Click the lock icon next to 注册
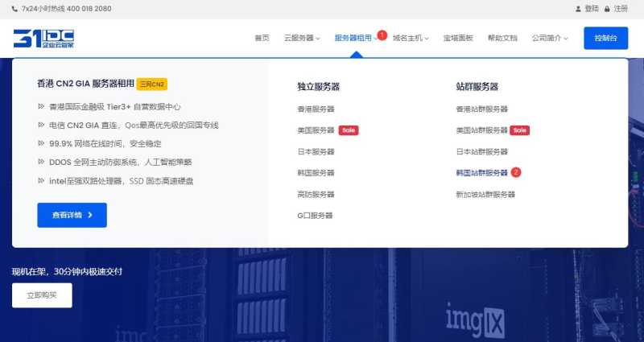This screenshot has height=342, width=644. coord(607,9)
